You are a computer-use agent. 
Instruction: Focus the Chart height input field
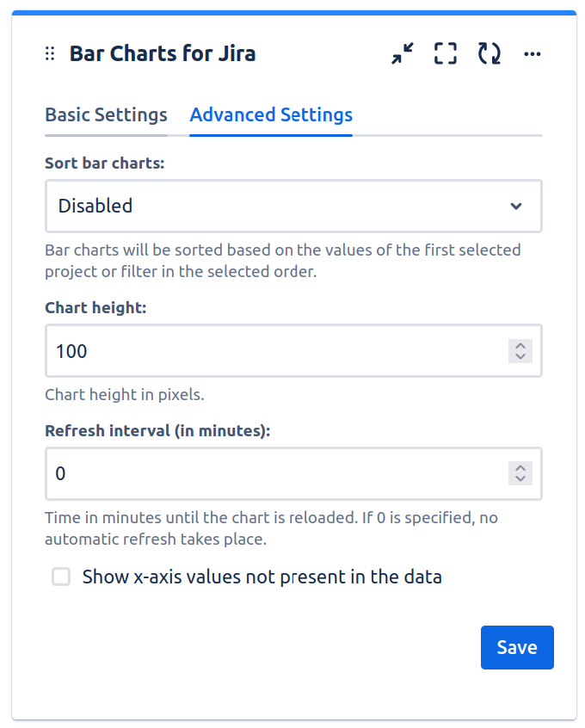(x=275, y=351)
